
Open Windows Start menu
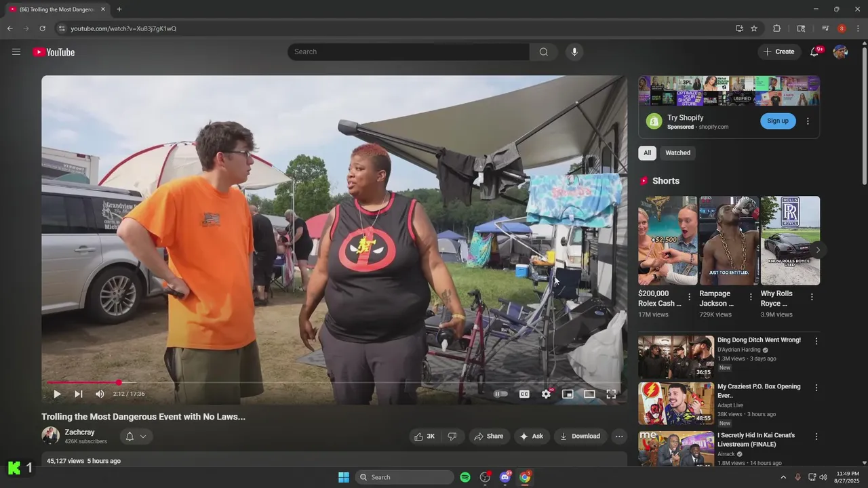click(344, 477)
